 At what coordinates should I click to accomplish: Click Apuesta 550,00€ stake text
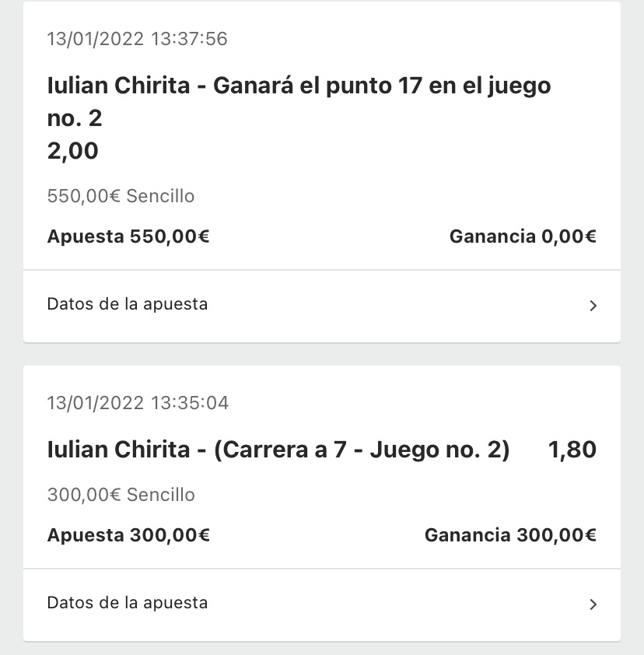click(x=128, y=236)
